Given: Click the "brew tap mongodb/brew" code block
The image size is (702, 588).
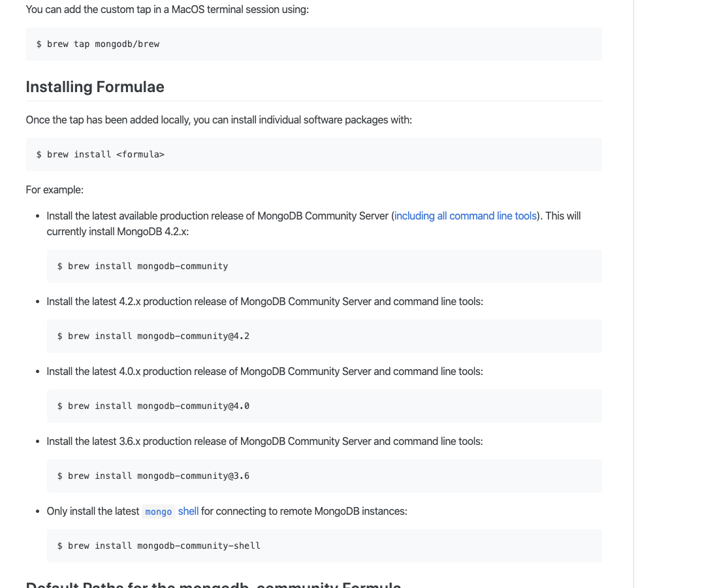Looking at the screenshot, I should coord(314,44).
